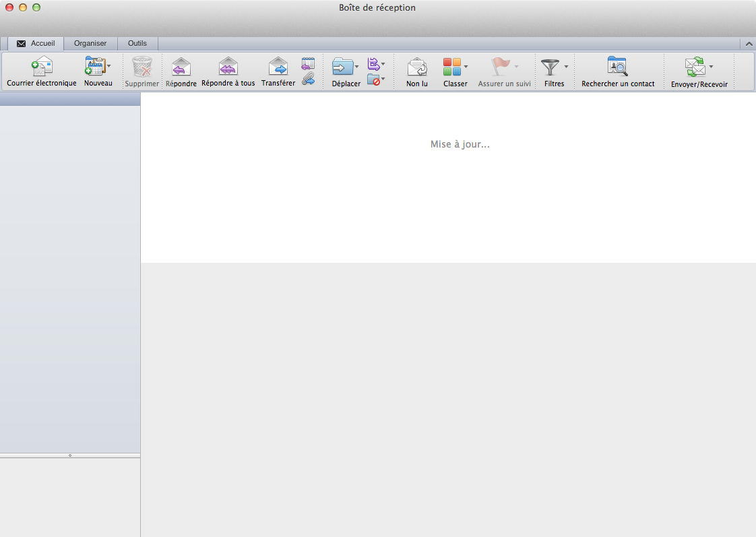Mark message as Non lu
756x537 pixels.
point(417,67)
